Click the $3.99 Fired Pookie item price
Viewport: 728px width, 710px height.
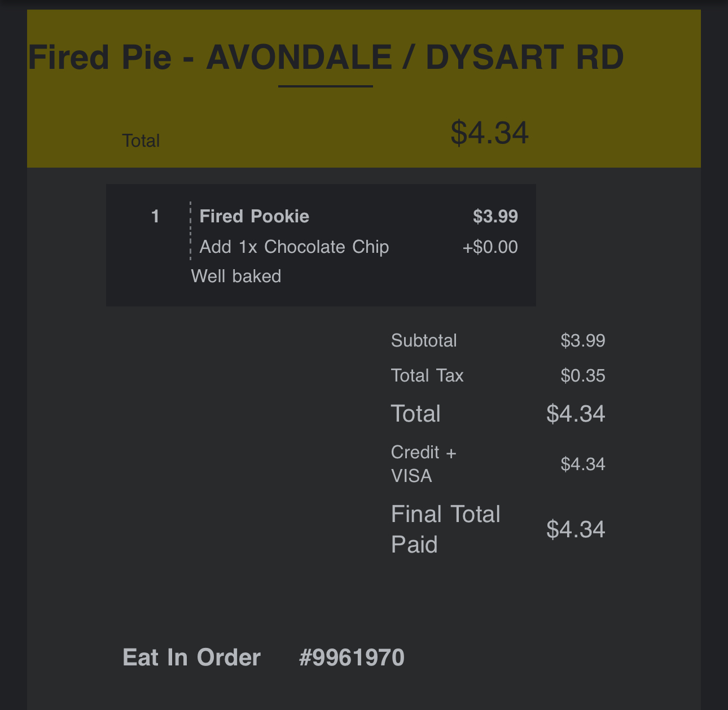pyautogui.click(x=495, y=216)
